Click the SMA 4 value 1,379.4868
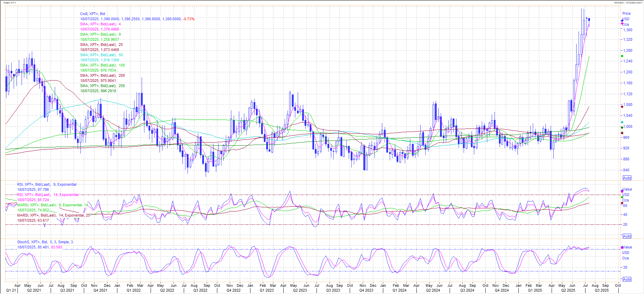Screen dimensions: 644x294 pyautogui.click(x=110, y=29)
